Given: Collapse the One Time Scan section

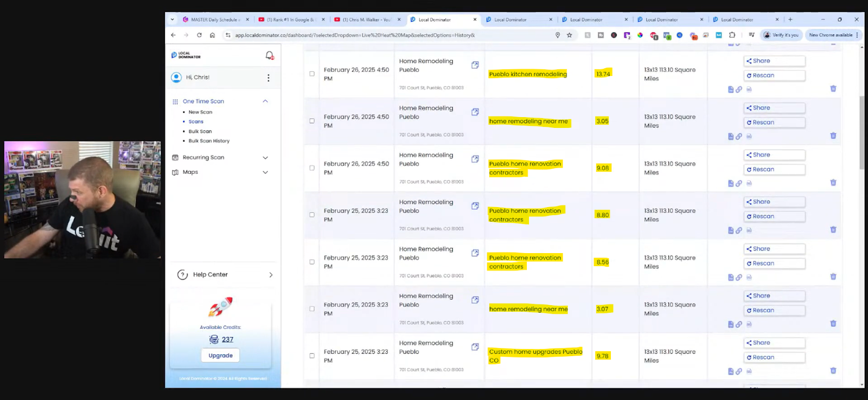Looking at the screenshot, I should 265,101.
